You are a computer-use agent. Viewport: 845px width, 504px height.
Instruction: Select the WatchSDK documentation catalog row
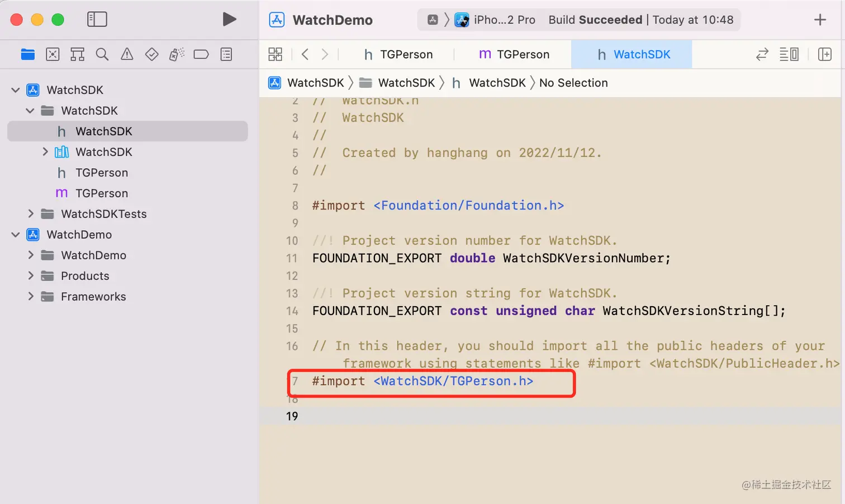[x=127, y=152]
